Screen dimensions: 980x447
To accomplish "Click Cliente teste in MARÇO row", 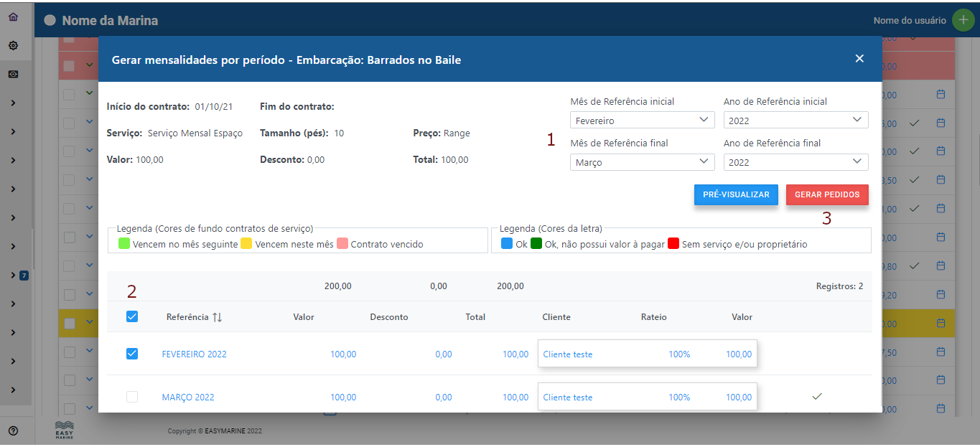I will click(x=568, y=397).
